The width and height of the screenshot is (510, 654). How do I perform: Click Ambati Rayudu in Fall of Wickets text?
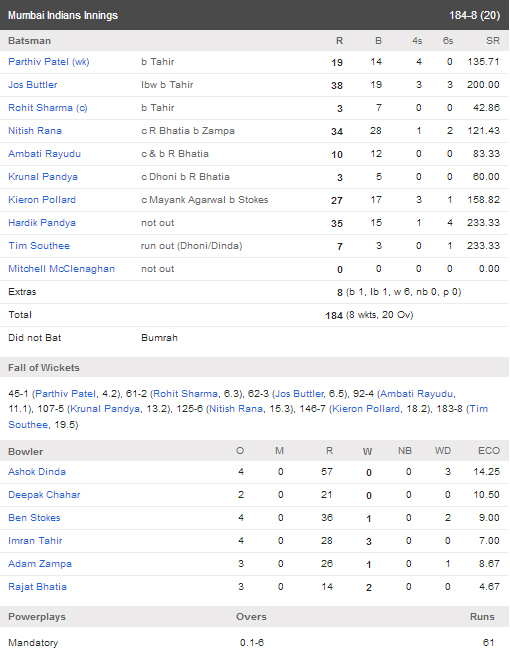(417, 394)
